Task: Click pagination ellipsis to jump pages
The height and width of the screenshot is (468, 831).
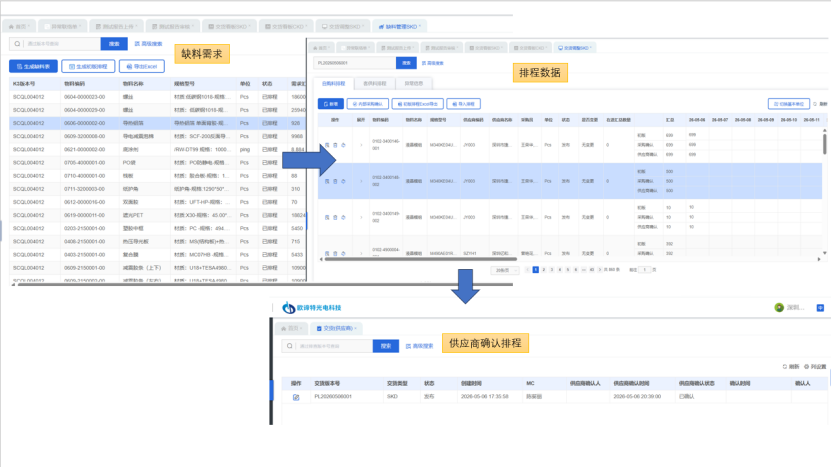Action: [x=584, y=270]
